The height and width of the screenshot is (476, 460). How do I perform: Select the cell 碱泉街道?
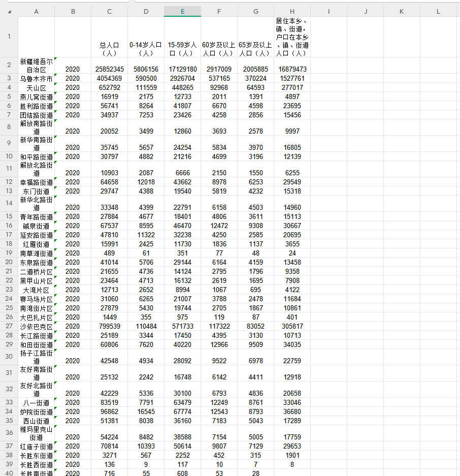pyautogui.click(x=37, y=226)
